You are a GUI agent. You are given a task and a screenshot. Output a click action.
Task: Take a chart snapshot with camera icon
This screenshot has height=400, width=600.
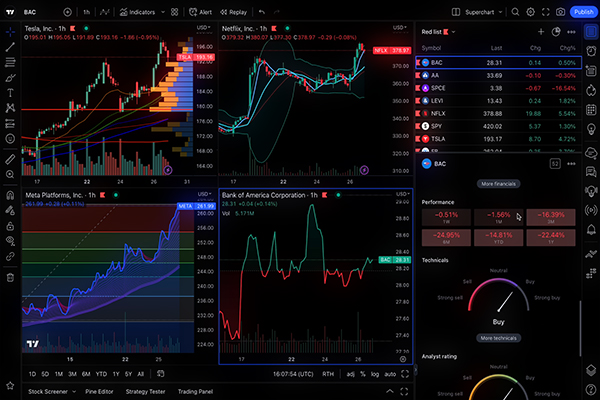coord(558,12)
